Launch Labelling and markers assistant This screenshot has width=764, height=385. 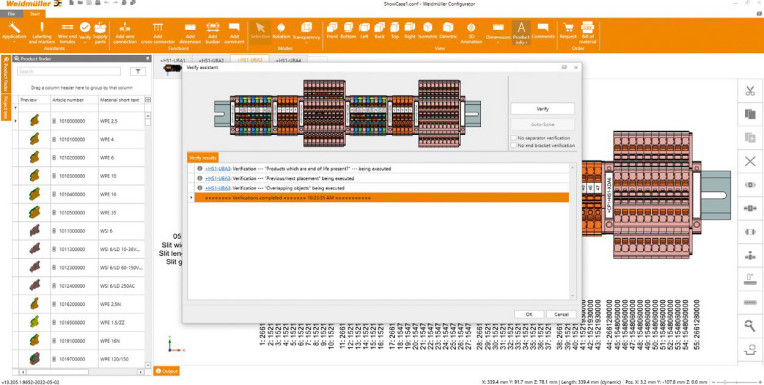click(42, 33)
